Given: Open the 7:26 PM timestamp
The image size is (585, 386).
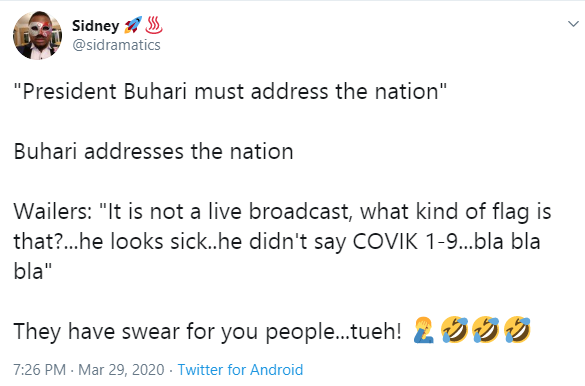Looking at the screenshot, I should pos(40,370).
